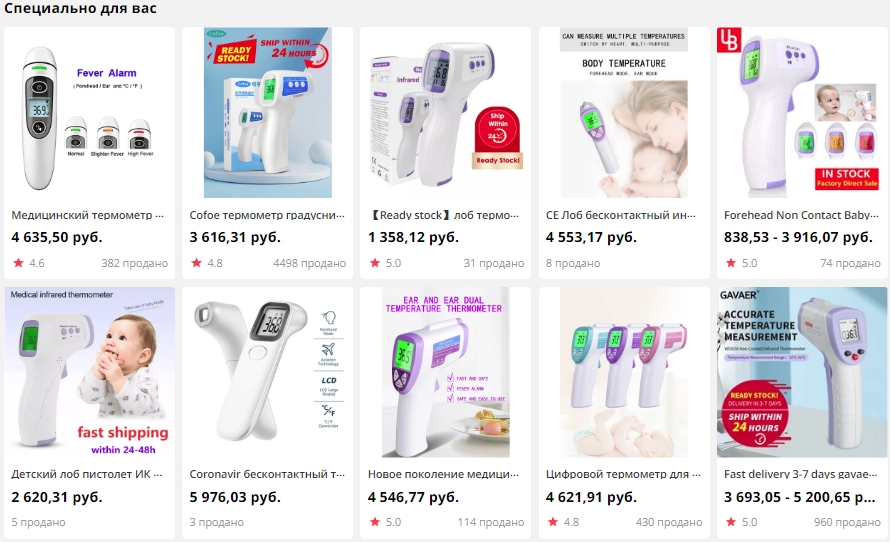This screenshot has width=890, height=542.
Task: Select the 'Детский лоб пистолет ИК' listing title
Action: (x=87, y=474)
